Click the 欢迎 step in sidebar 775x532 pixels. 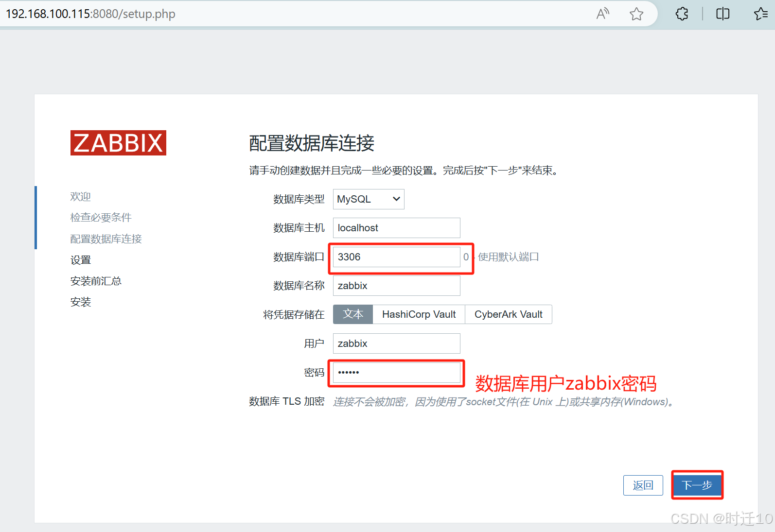point(81,197)
